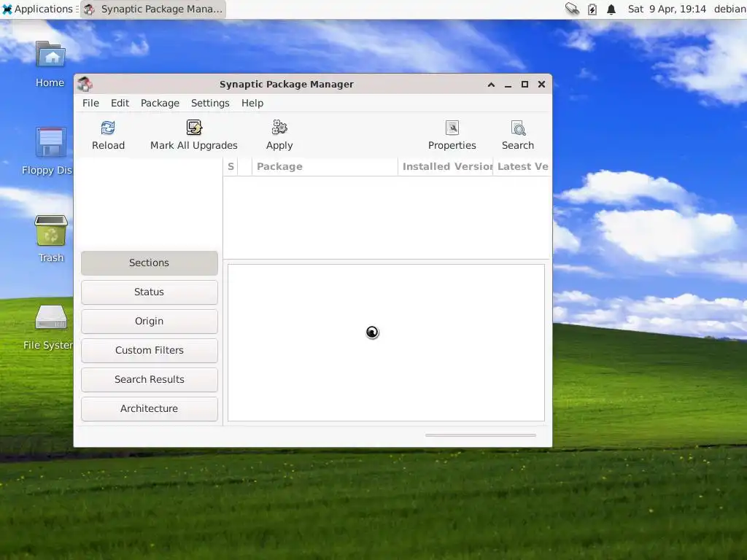
Task: Click the Synaptic window title icon
Action: [85, 85]
